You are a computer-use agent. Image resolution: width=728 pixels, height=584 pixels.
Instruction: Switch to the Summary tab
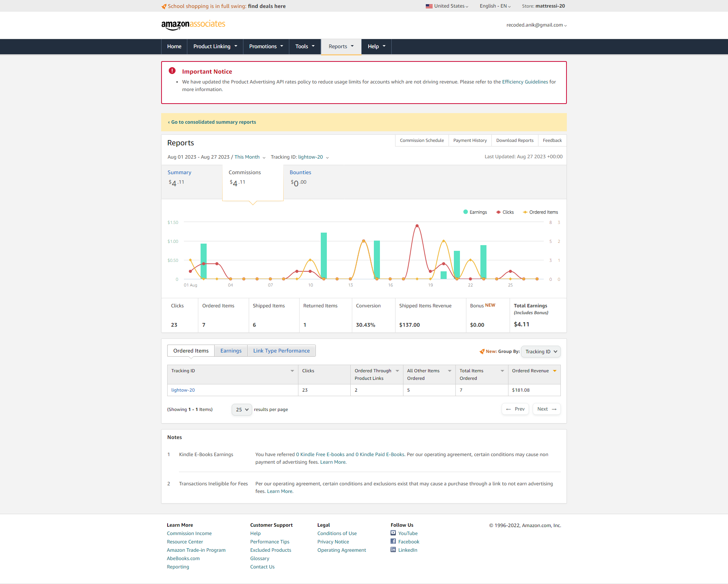click(192, 181)
